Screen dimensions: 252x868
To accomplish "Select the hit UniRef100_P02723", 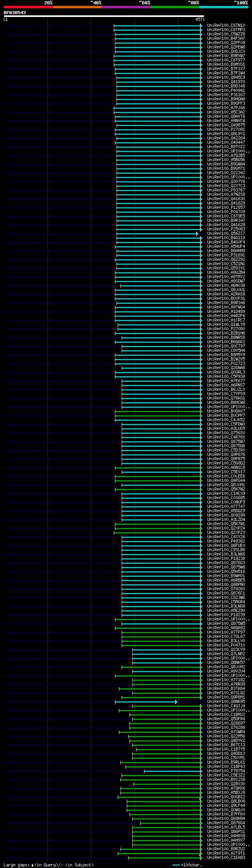I will tap(226, 363).
